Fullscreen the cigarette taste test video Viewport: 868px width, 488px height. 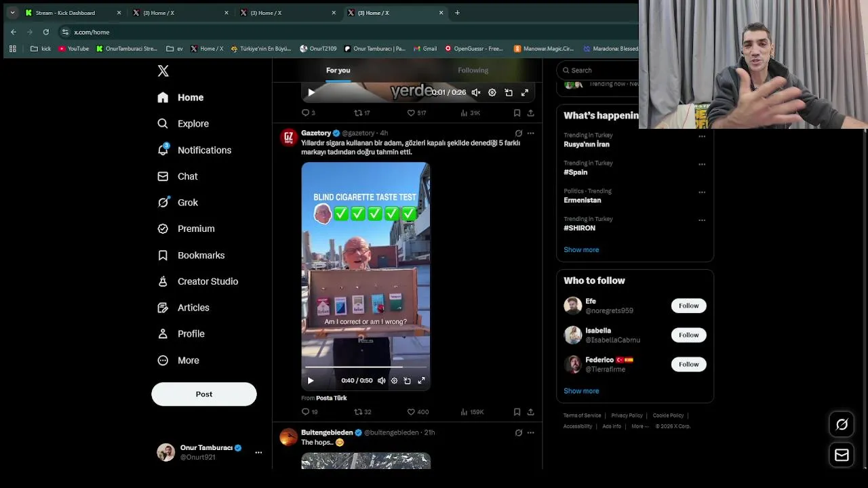point(421,381)
